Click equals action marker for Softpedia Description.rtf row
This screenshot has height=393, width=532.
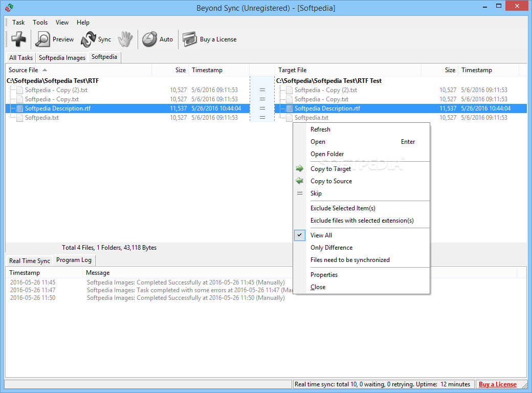(x=262, y=108)
